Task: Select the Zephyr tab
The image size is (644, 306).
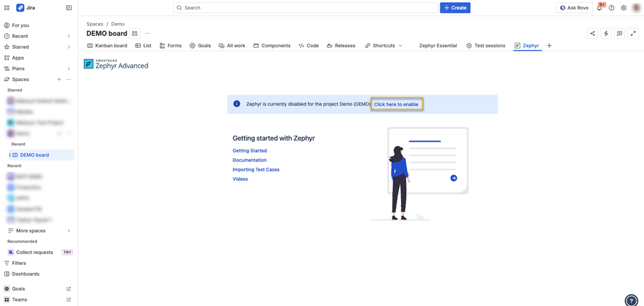Action: tap(528, 45)
